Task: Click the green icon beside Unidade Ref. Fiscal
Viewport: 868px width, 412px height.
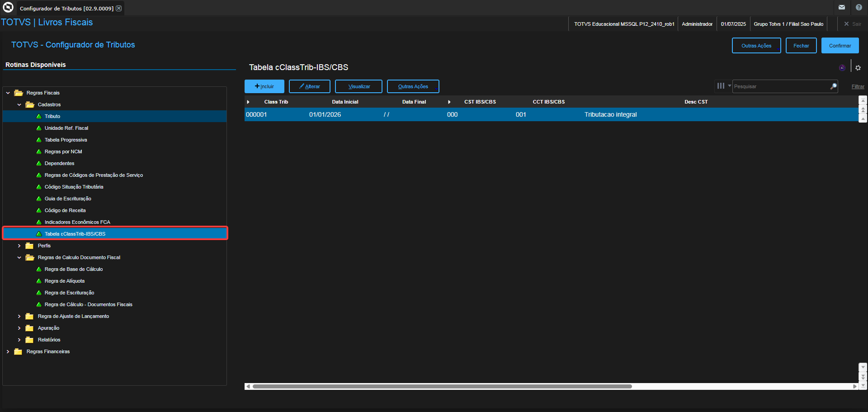Action: [x=39, y=128]
